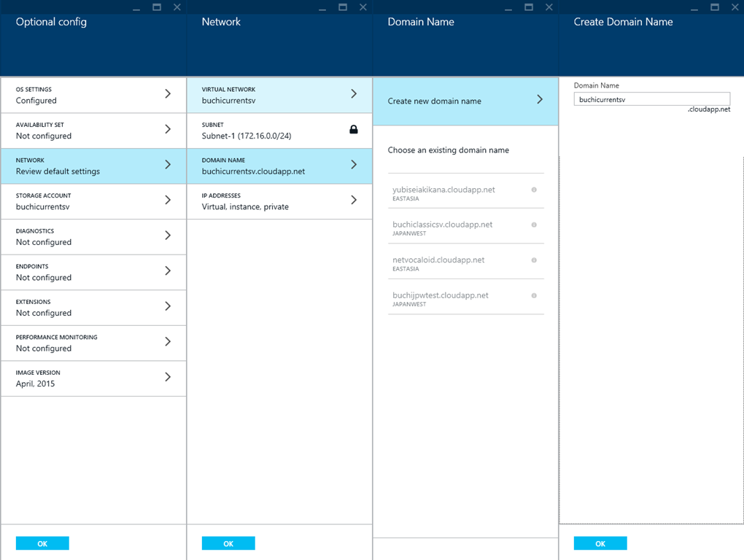Image resolution: width=744 pixels, height=560 pixels.
Task: Expand the Storage Account row chevron
Action: pos(168,200)
